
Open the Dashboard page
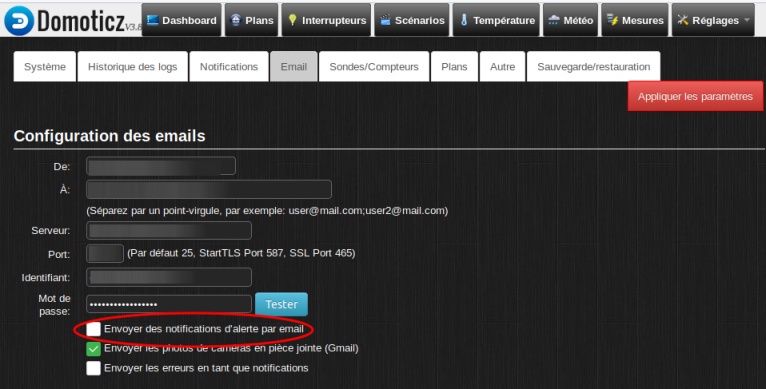[181, 20]
